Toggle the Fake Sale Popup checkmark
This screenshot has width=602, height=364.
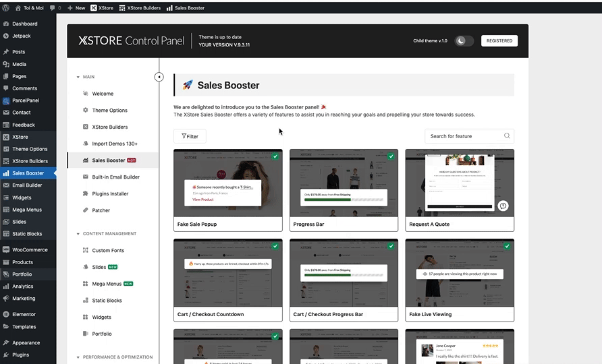(275, 156)
